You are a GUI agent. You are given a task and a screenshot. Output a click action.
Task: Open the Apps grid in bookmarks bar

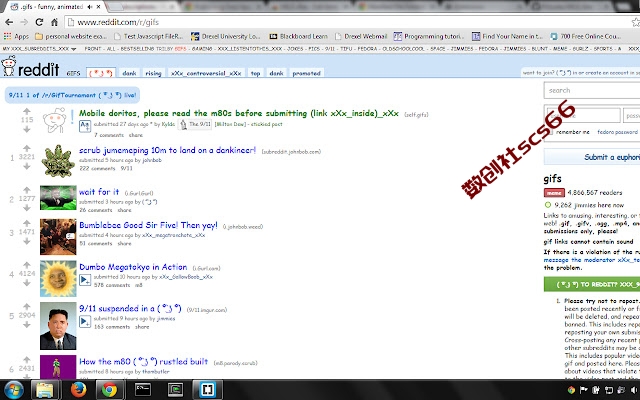click(16, 36)
